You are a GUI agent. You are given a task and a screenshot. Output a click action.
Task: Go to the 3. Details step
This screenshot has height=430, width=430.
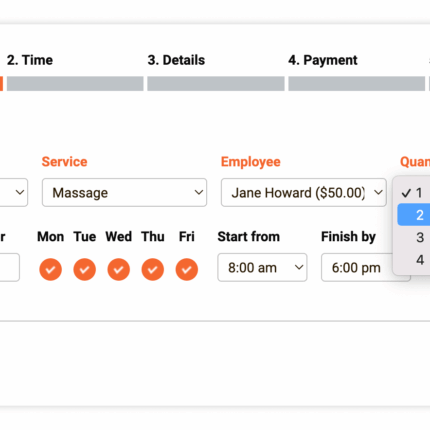tap(176, 60)
